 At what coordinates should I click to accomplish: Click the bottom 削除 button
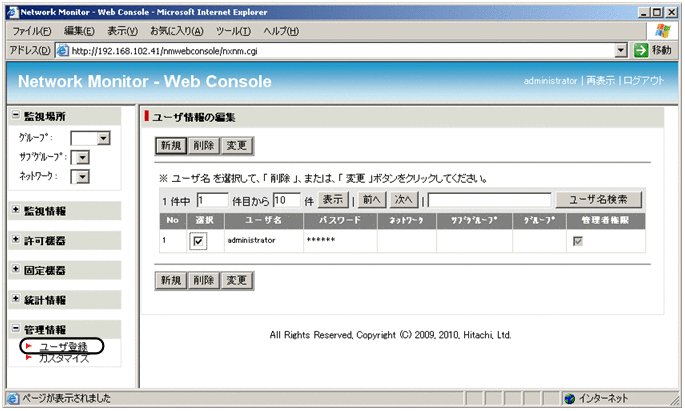pyautogui.click(x=204, y=280)
